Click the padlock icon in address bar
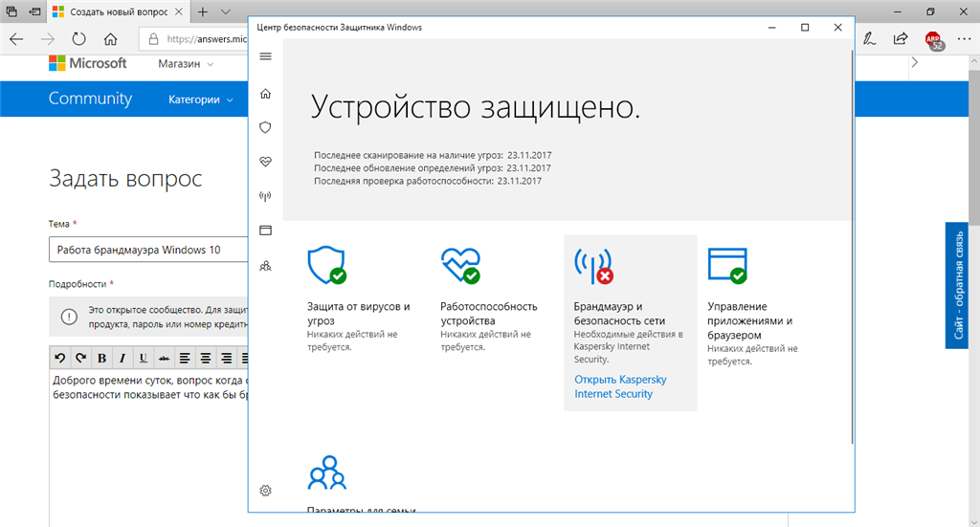980x527 pixels. (153, 39)
